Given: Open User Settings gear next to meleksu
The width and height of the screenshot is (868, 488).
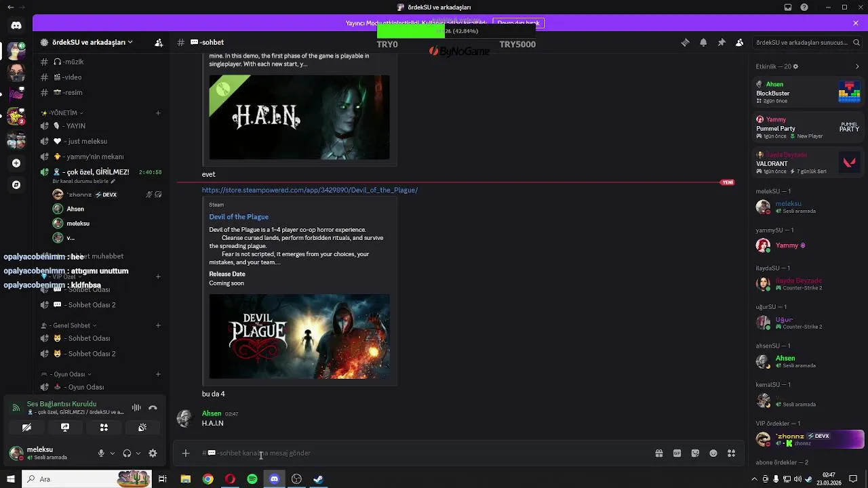Looking at the screenshot, I should 153,453.
